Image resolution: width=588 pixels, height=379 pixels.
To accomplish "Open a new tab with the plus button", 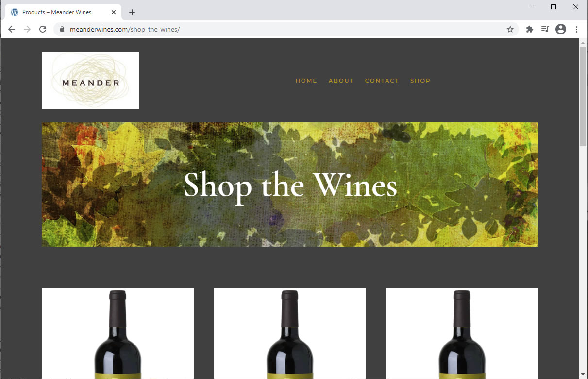I will point(132,12).
